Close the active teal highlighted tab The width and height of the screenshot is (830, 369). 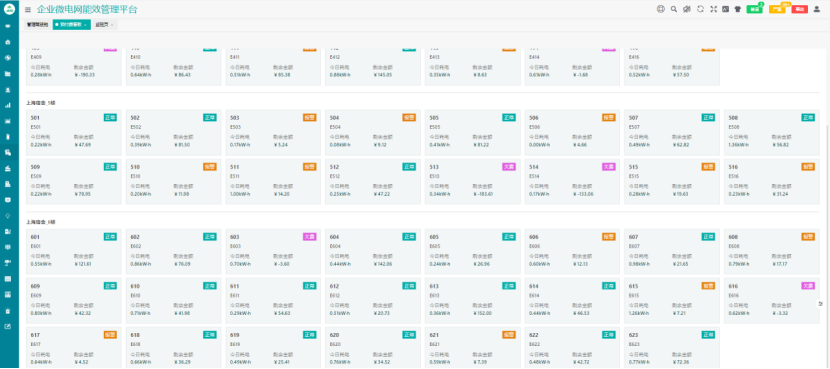pyautogui.click(x=85, y=25)
